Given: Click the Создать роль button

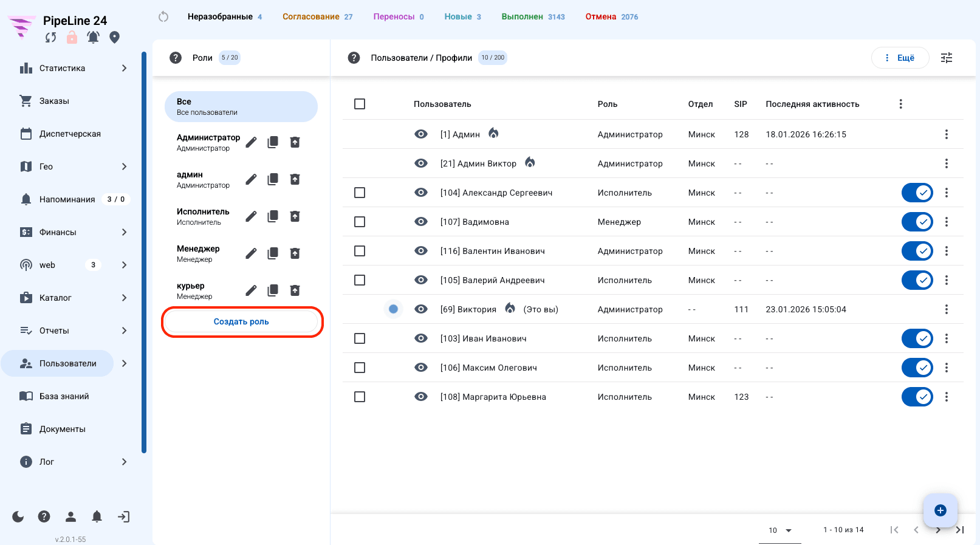Looking at the screenshot, I should point(241,321).
